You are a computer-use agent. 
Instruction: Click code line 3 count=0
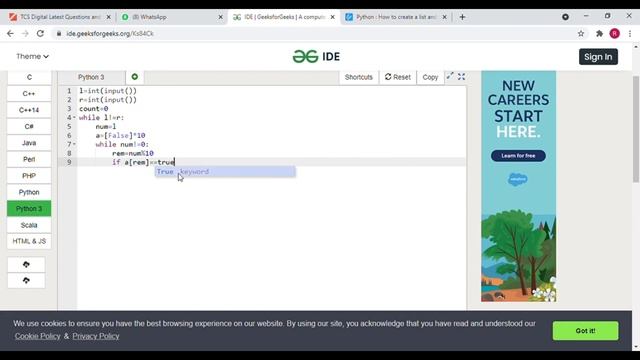93,109
